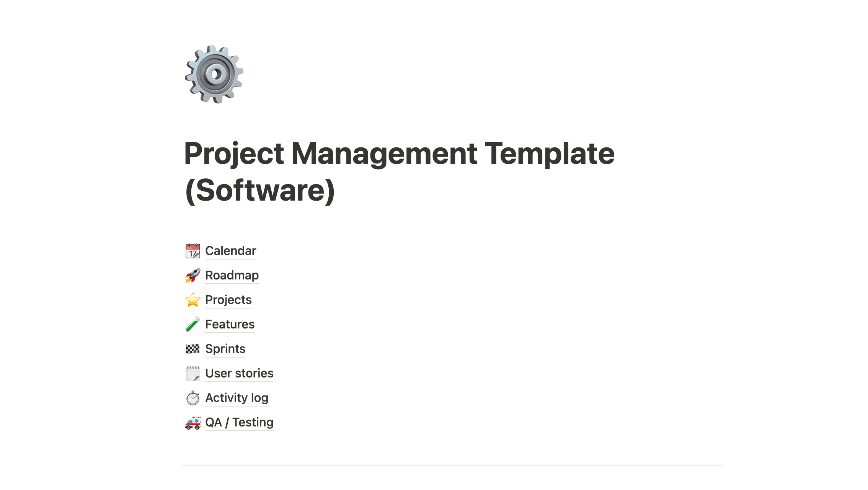View the Activity log page

pyautogui.click(x=237, y=398)
